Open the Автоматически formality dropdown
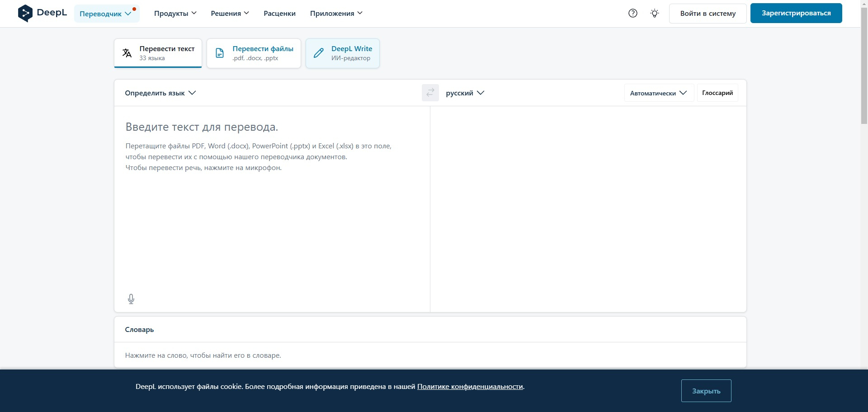Viewport: 868px width, 412px height. [659, 93]
